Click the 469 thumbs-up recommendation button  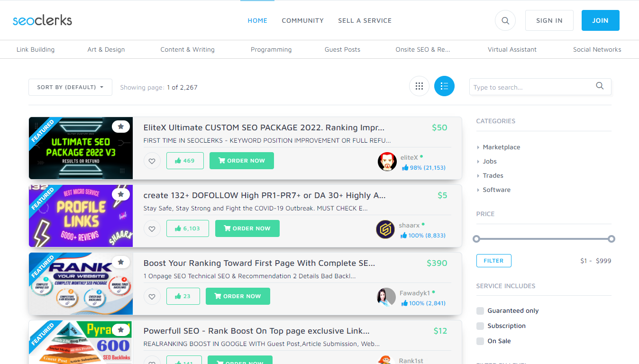[x=185, y=161]
